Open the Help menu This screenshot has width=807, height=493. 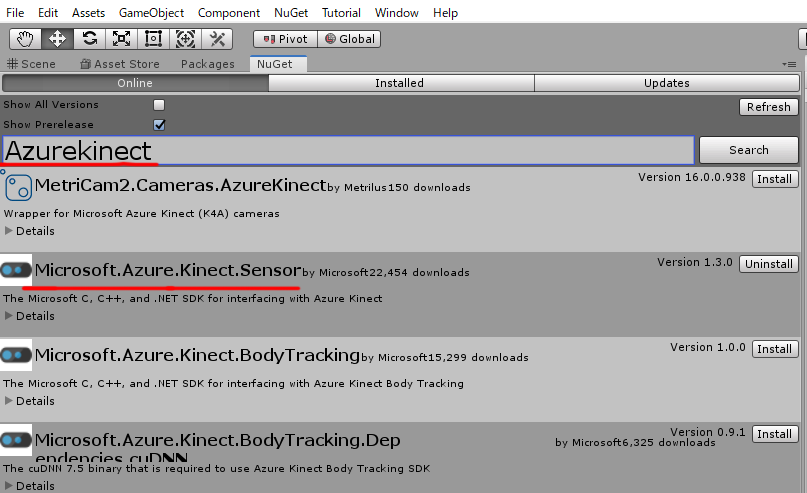[445, 13]
